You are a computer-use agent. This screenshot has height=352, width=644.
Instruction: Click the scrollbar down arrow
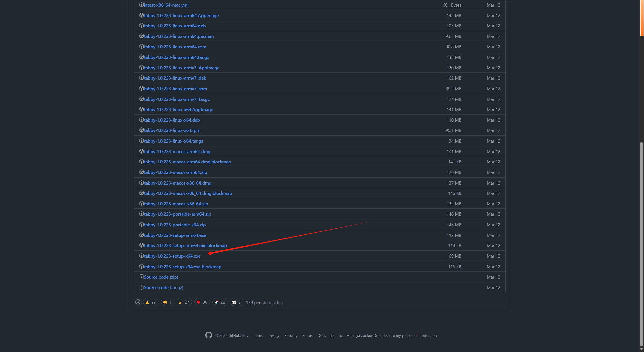[641, 349]
